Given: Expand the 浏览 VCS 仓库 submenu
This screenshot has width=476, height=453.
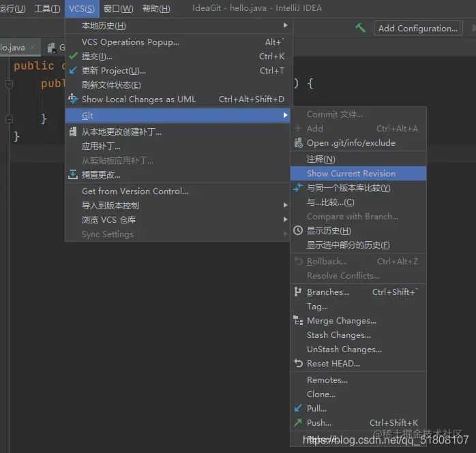Looking at the screenshot, I should [285, 219].
